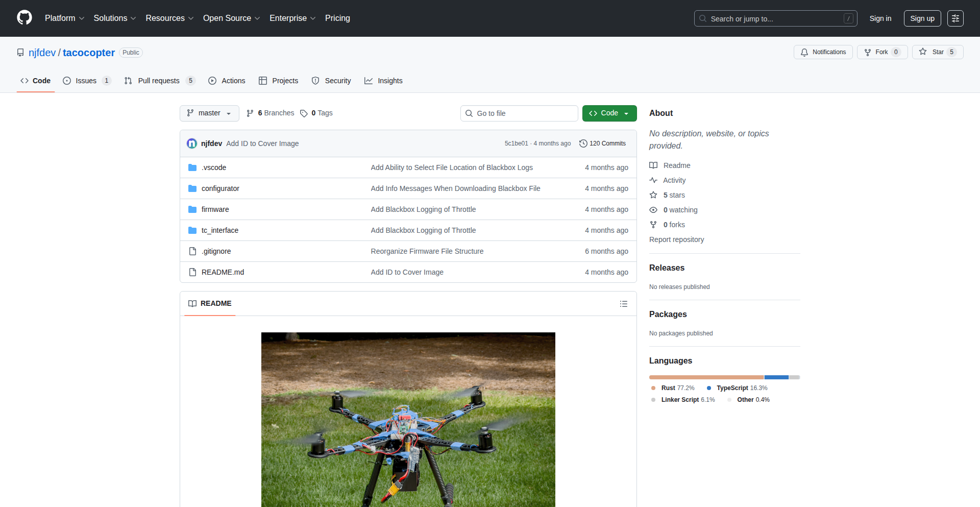Open the firmware folder
The width and height of the screenshot is (980, 507).
[x=215, y=209]
